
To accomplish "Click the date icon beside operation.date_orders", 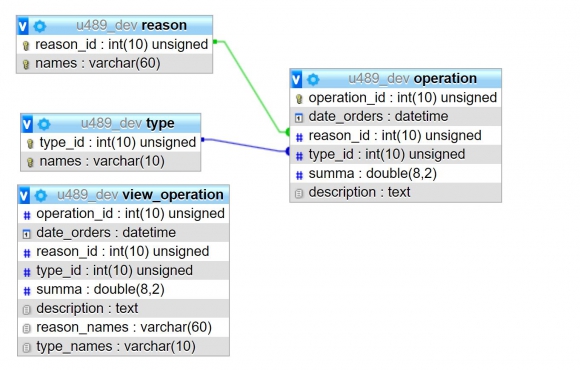I will coord(299,118).
